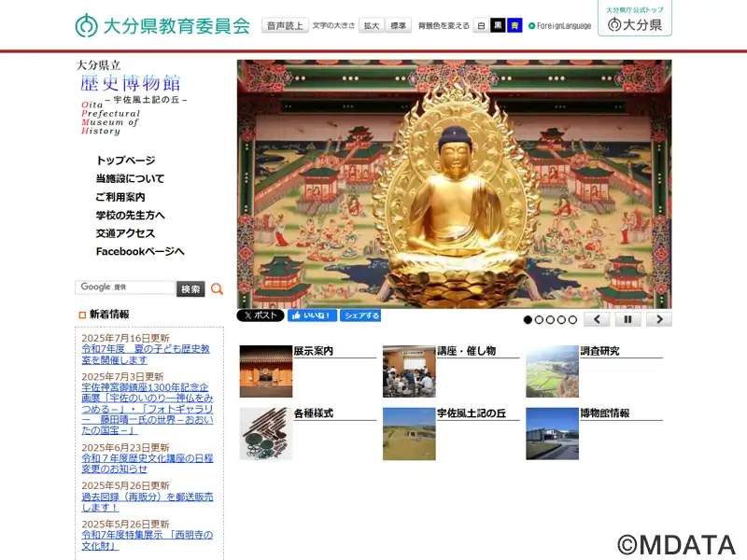Open the 歴史博物館 museum logo
This screenshot has height=560, width=747.
point(131,98)
